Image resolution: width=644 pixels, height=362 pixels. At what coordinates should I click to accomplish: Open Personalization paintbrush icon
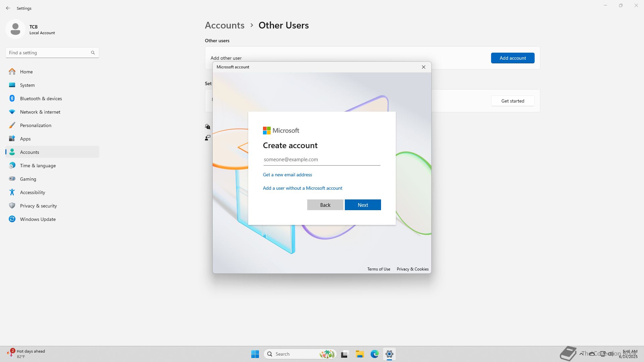click(12, 125)
